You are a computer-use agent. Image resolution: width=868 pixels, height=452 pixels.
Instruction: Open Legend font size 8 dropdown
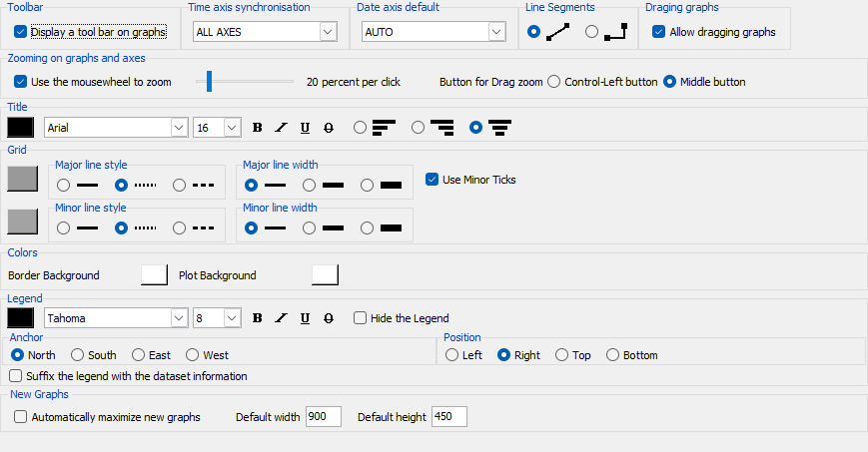(x=217, y=318)
